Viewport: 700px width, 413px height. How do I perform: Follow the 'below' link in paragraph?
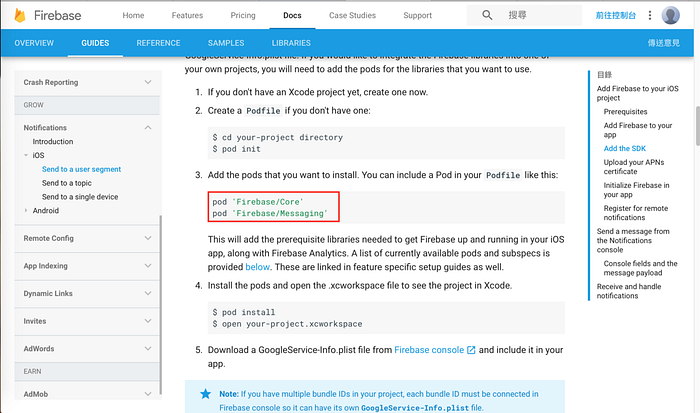[x=258, y=267]
